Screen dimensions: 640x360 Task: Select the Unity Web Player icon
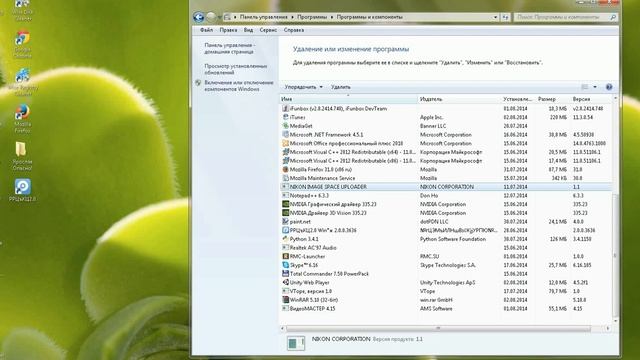click(285, 282)
